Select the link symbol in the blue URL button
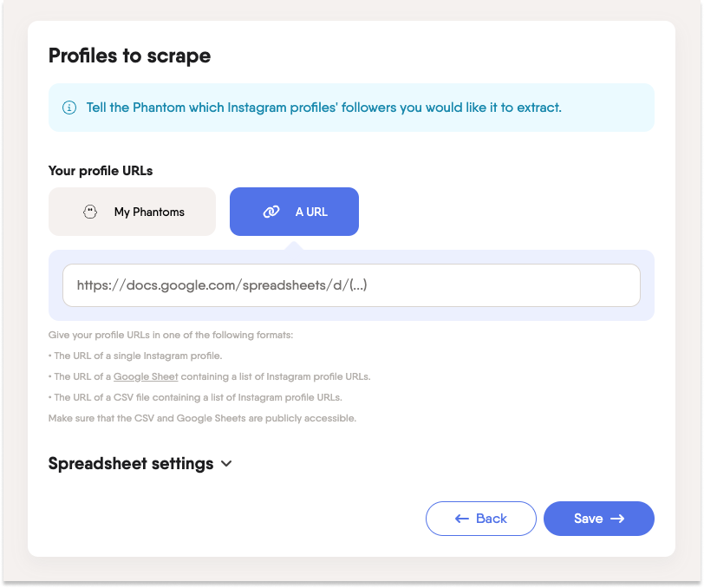 coord(271,211)
